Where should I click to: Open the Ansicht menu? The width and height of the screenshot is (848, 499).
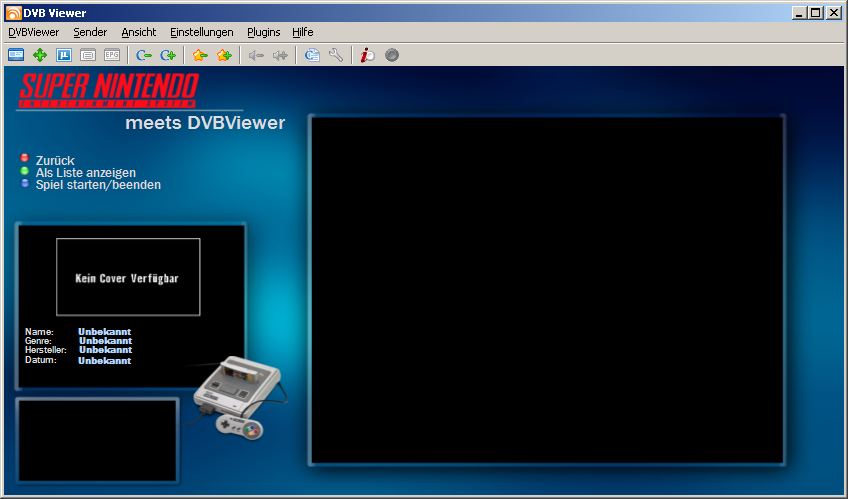[138, 32]
